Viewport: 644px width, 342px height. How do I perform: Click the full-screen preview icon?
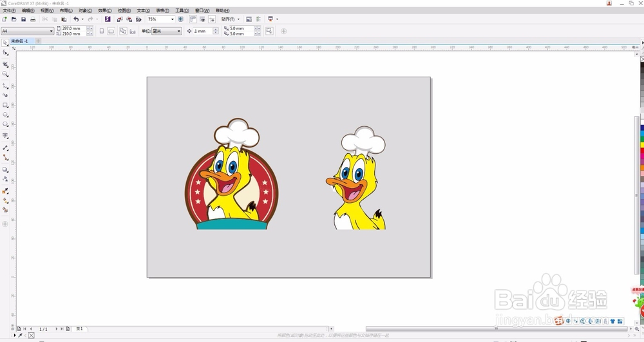[180, 19]
